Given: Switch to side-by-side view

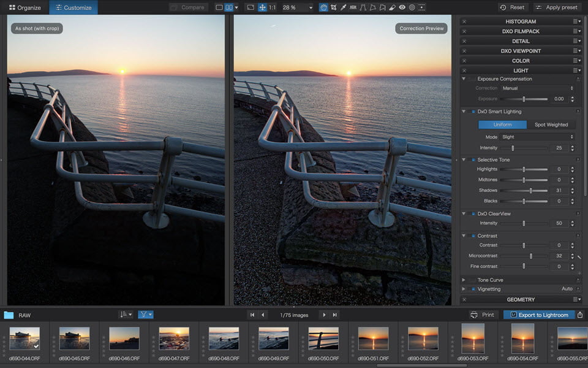Looking at the screenshot, I should click(x=228, y=7).
